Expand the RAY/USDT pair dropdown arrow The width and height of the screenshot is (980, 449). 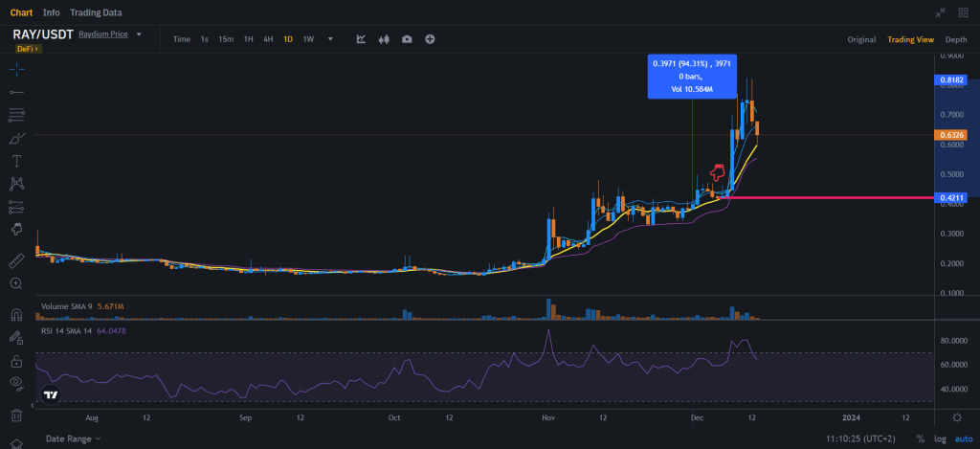[139, 34]
